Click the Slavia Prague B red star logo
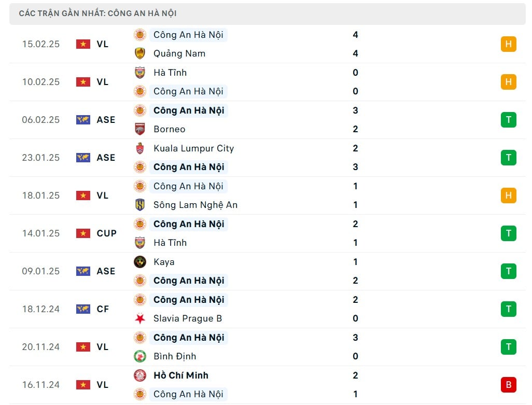532x405 pixels. (x=140, y=318)
